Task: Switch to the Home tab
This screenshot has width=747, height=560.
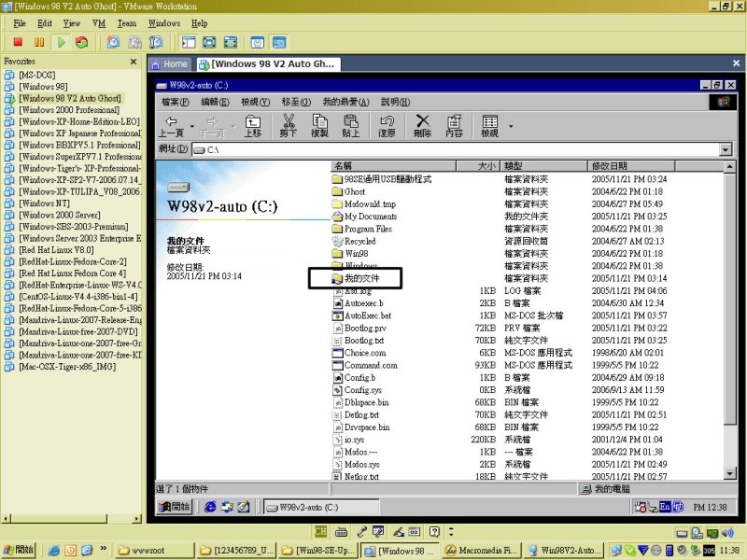Action: pyautogui.click(x=170, y=64)
